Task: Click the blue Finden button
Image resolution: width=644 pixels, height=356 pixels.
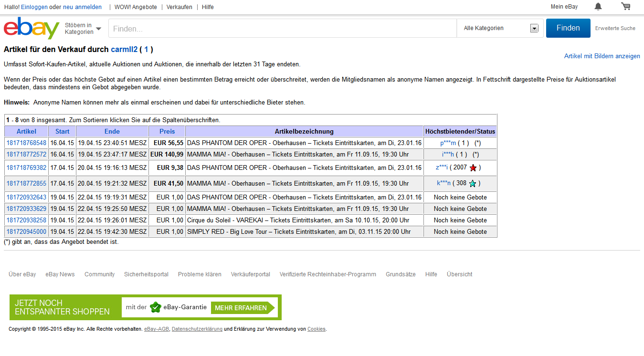Action: coord(568,28)
